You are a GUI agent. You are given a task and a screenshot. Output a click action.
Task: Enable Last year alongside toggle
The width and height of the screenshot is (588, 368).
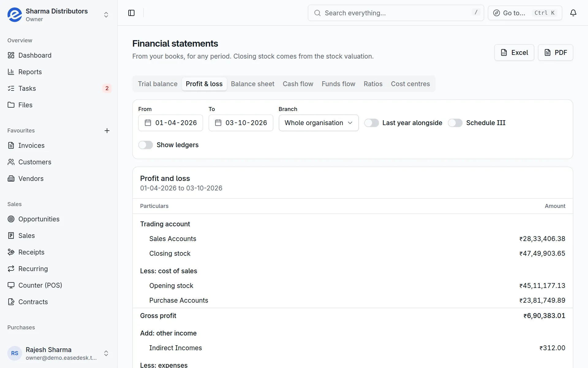tap(371, 123)
